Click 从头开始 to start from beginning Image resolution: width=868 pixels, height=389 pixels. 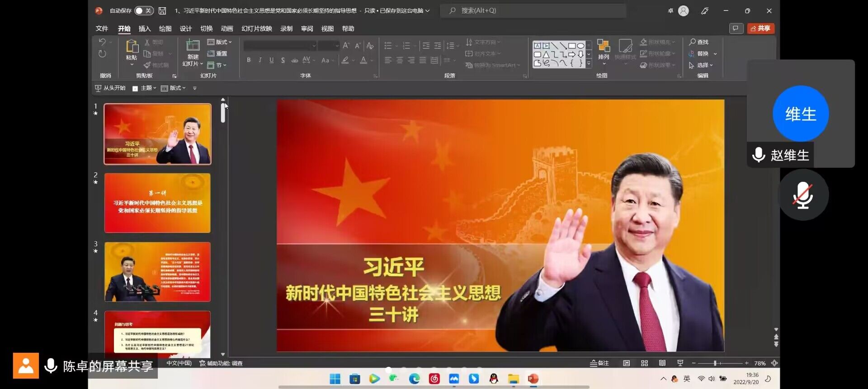tap(110, 88)
